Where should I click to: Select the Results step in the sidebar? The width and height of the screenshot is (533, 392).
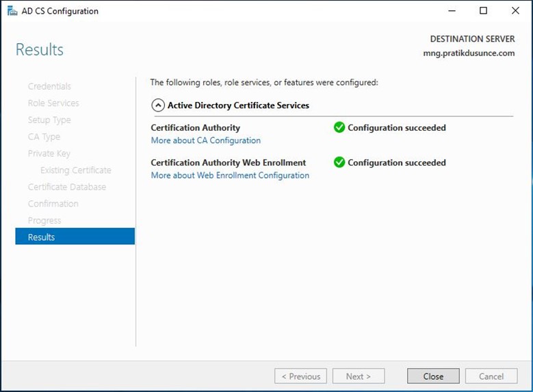click(75, 236)
